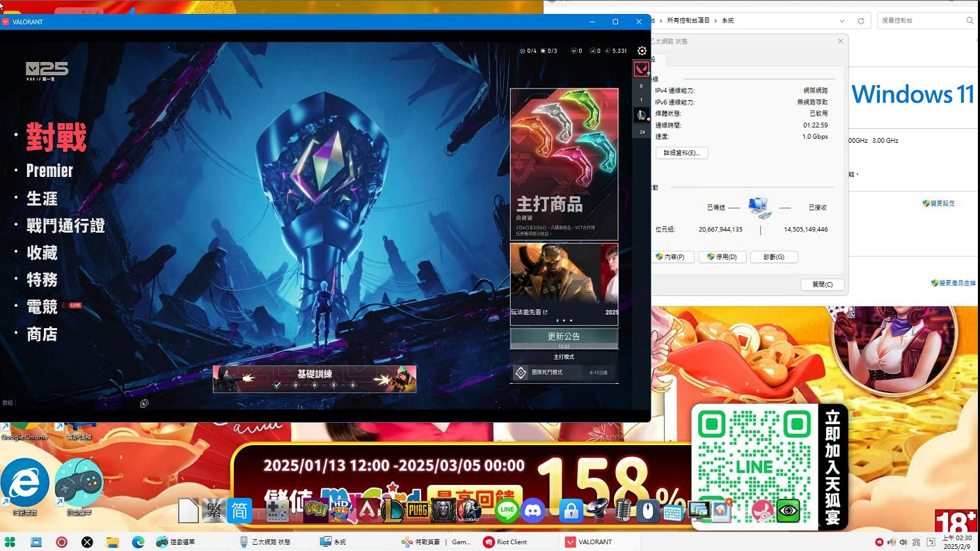Viewport: 980px width, 551px height.
Task: Open the gamepad controller dock icon
Action: pos(278,511)
